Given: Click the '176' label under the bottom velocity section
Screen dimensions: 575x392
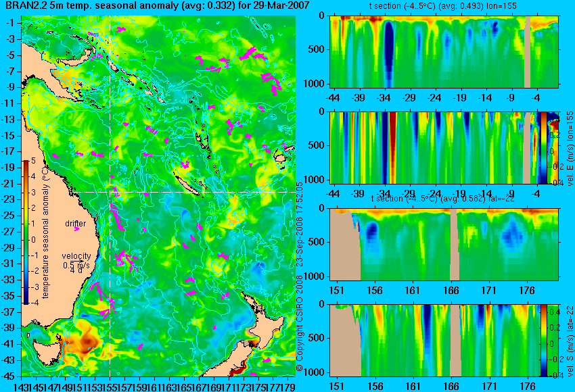Looking at the screenshot, I should (x=528, y=387).
